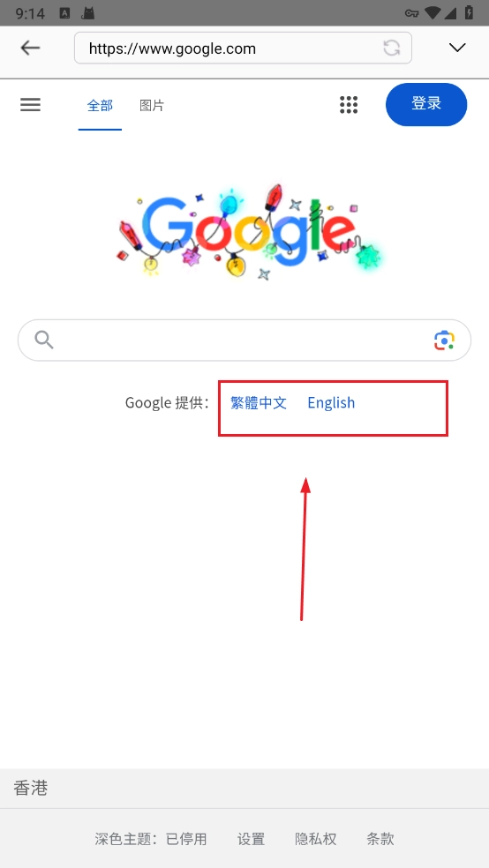This screenshot has width=489, height=868.
Task: Open the 隐私权 privacy link
Action: pyautogui.click(x=316, y=839)
